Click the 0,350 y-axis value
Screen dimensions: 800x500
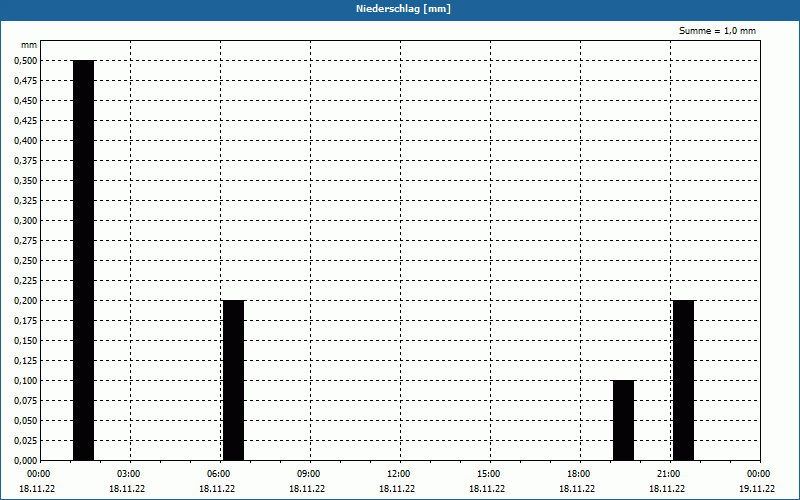click(x=26, y=181)
